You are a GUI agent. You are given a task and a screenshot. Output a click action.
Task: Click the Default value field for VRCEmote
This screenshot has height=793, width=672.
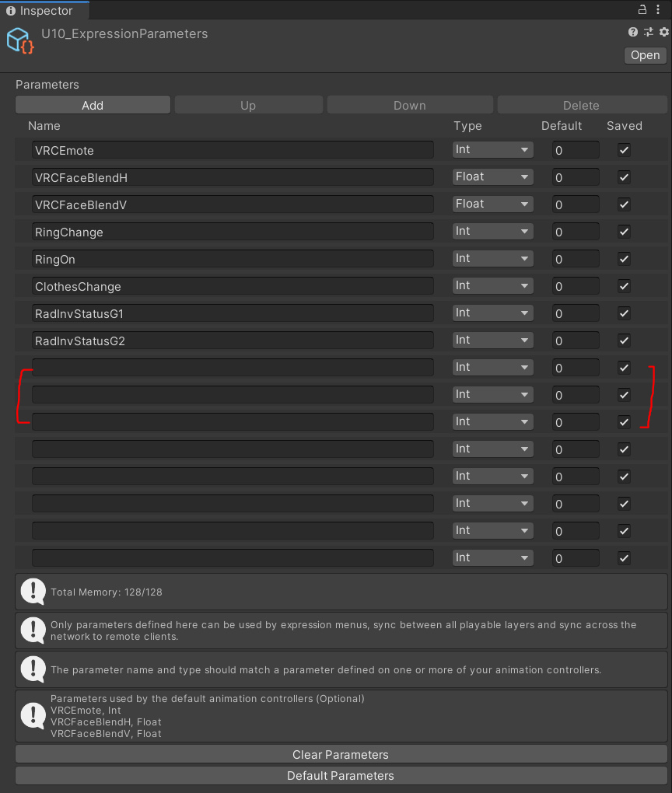point(576,150)
